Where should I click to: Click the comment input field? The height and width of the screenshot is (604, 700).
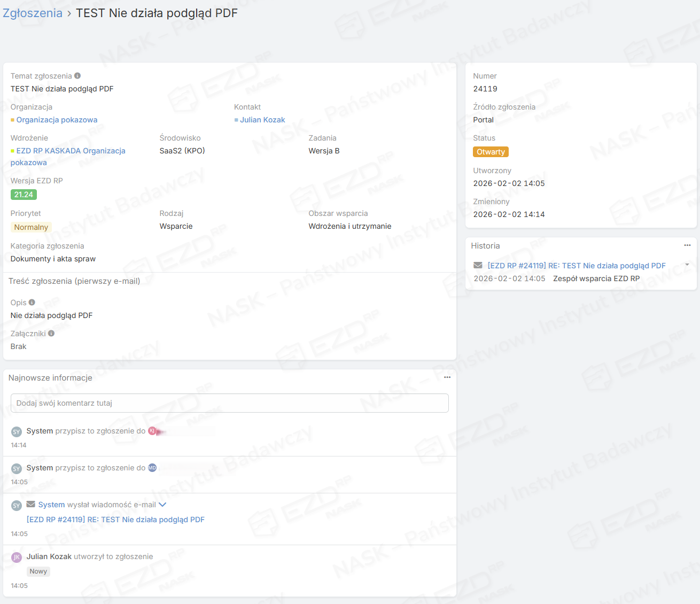[x=230, y=403]
